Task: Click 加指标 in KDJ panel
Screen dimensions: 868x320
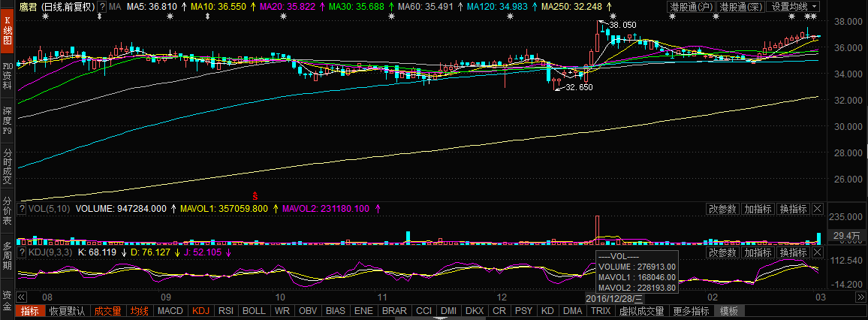Action: 758,252
